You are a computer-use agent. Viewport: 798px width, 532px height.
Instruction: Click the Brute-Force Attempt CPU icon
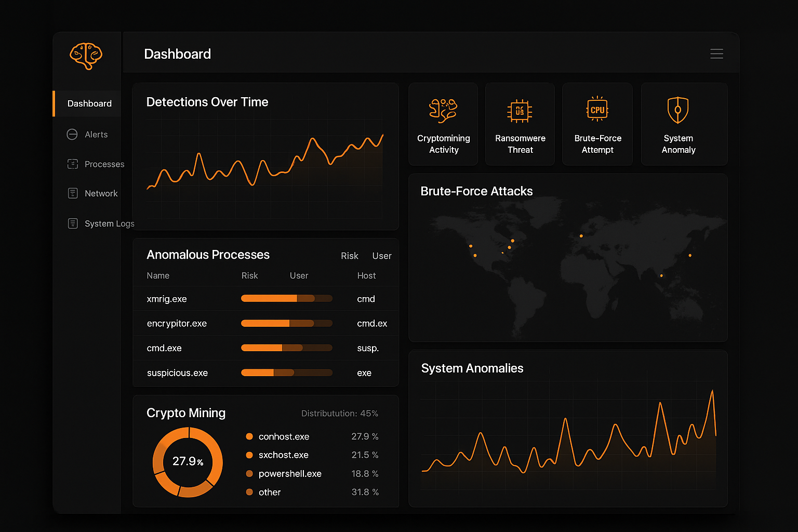pyautogui.click(x=597, y=109)
